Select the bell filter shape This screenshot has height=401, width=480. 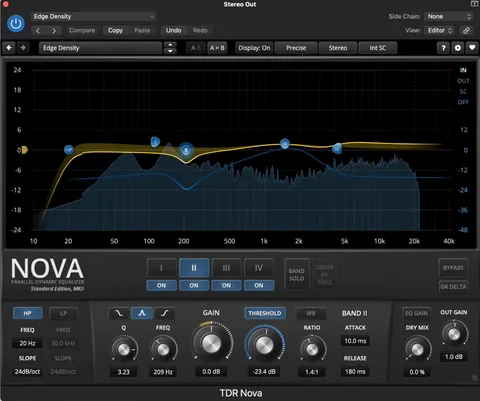[x=142, y=313]
